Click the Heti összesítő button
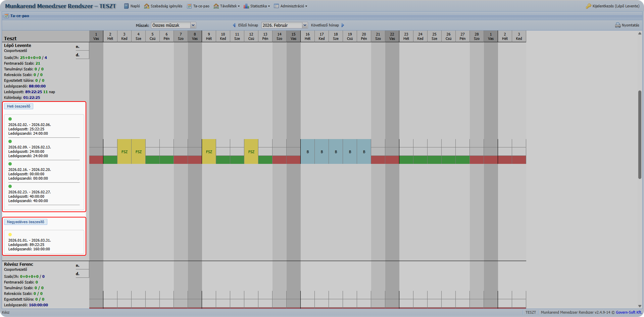The image size is (644, 317). click(x=19, y=106)
